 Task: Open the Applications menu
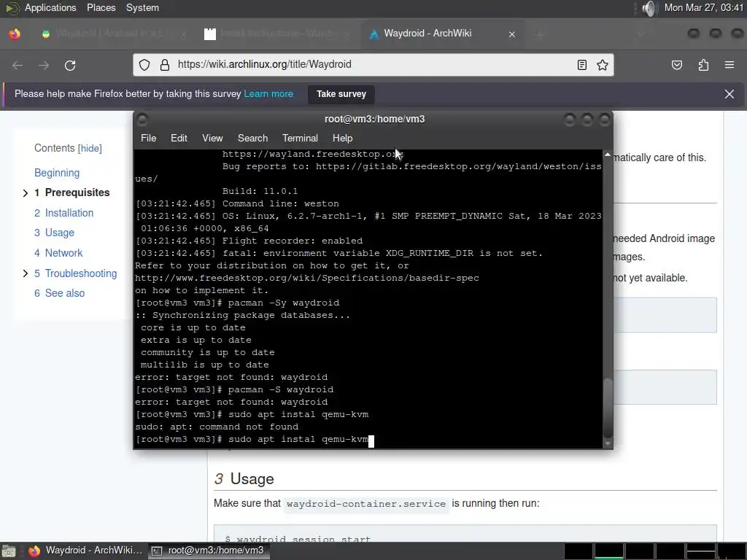pos(50,7)
